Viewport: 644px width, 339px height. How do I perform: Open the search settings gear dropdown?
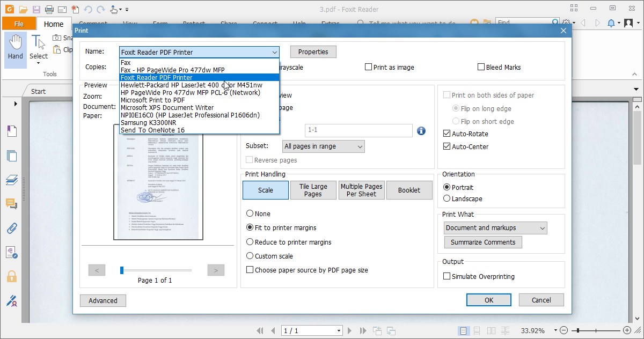(x=574, y=23)
